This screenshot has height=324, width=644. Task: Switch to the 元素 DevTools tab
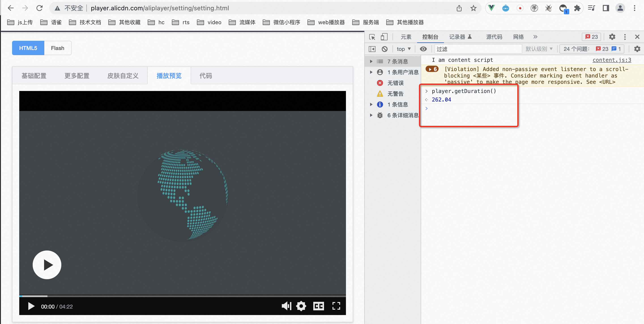click(x=406, y=37)
